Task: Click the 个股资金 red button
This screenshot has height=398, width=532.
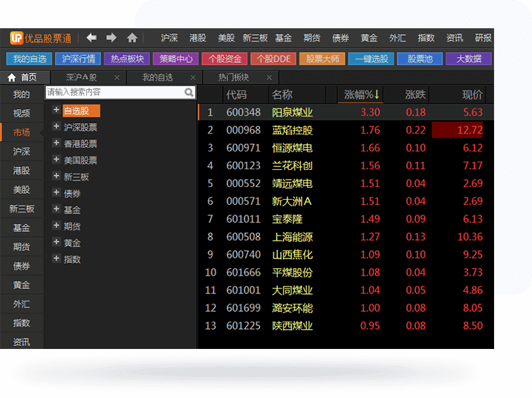Action: 224,59
